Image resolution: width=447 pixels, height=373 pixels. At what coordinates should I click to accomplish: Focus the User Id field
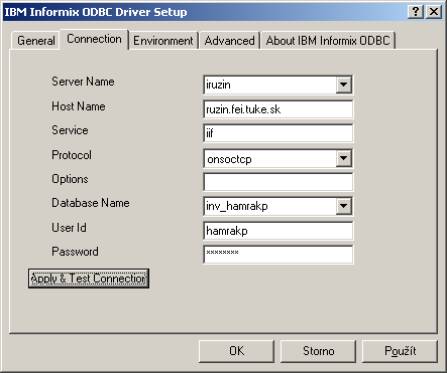tap(278, 231)
